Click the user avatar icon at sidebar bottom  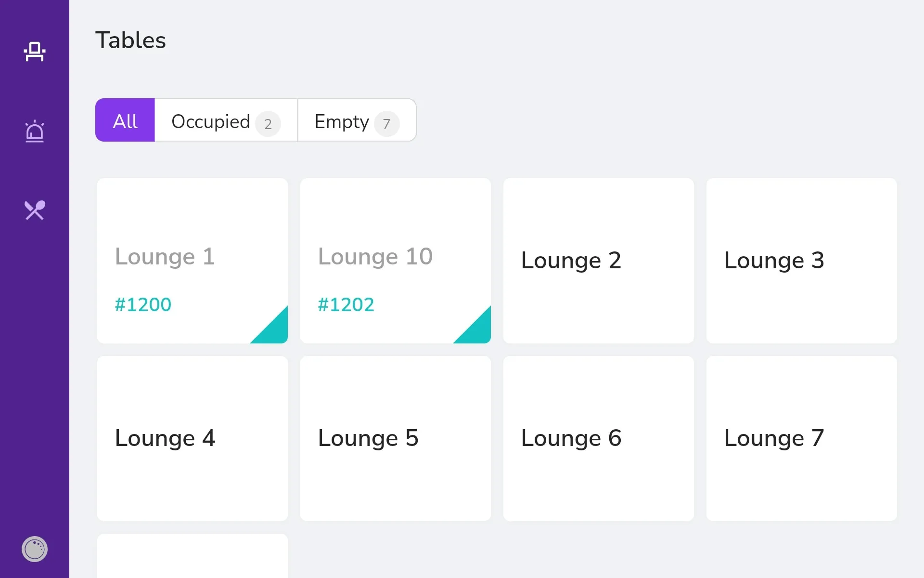click(35, 549)
